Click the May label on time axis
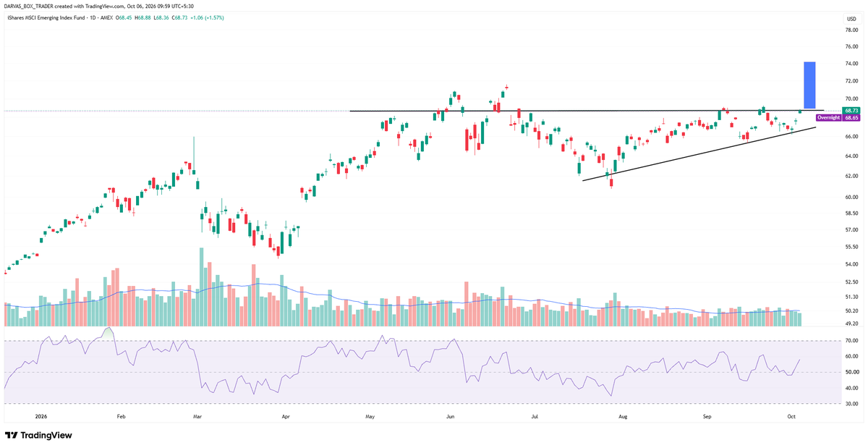Viewport: 868px width, 448px height. (x=371, y=417)
